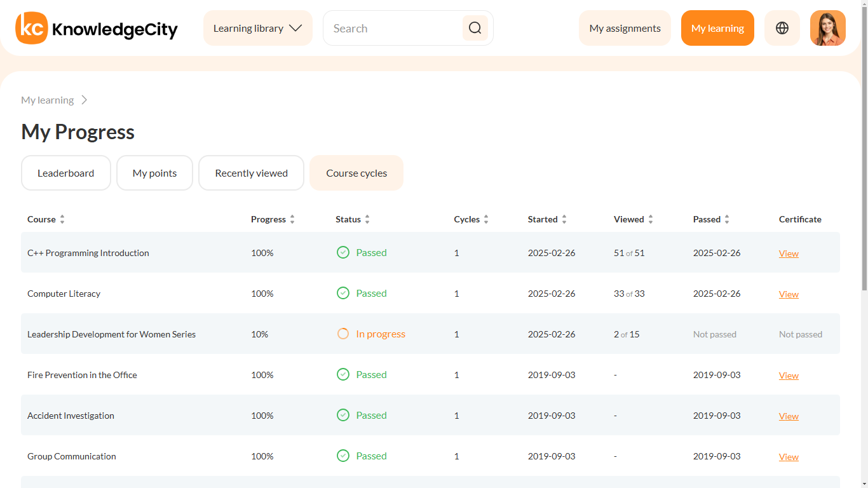This screenshot has width=868, height=488.
Task: Sort the table by the Cycles column
Action: tap(487, 219)
